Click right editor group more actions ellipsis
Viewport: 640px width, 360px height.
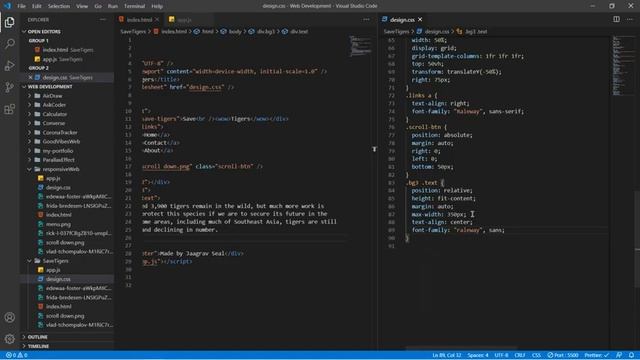point(630,19)
